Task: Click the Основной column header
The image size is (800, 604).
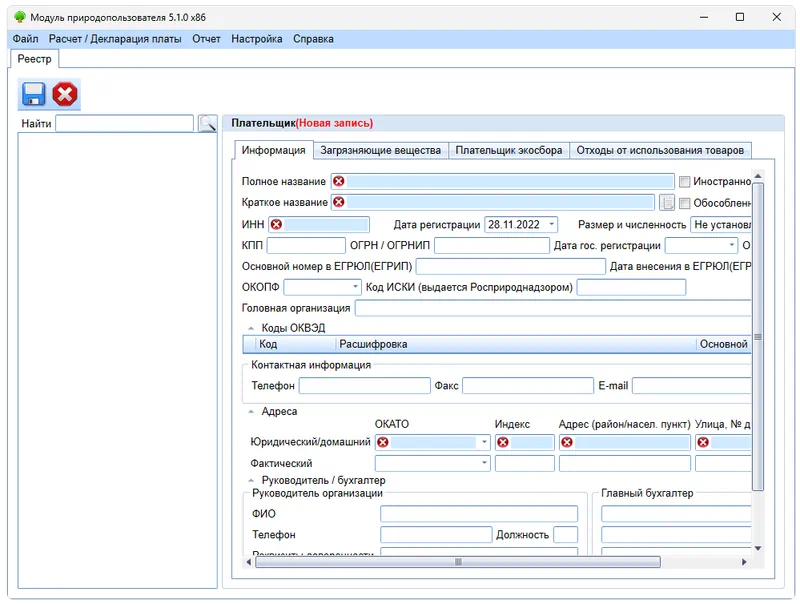Action: (723, 344)
